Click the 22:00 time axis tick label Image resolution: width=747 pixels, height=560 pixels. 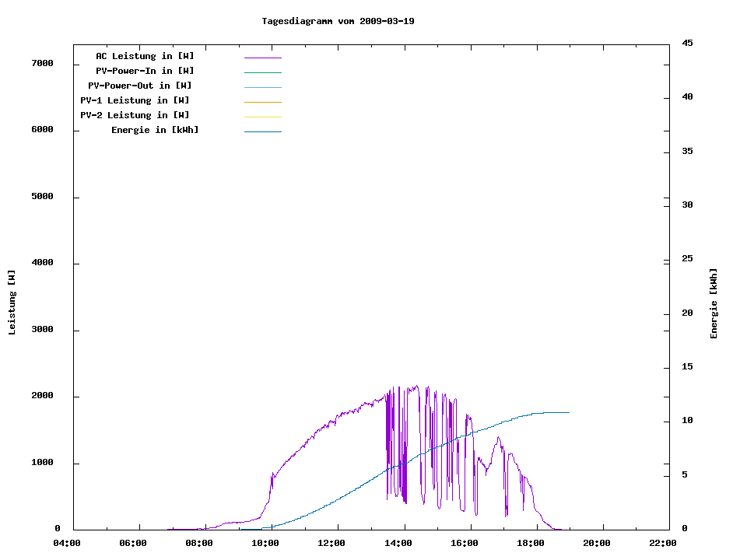663,543
